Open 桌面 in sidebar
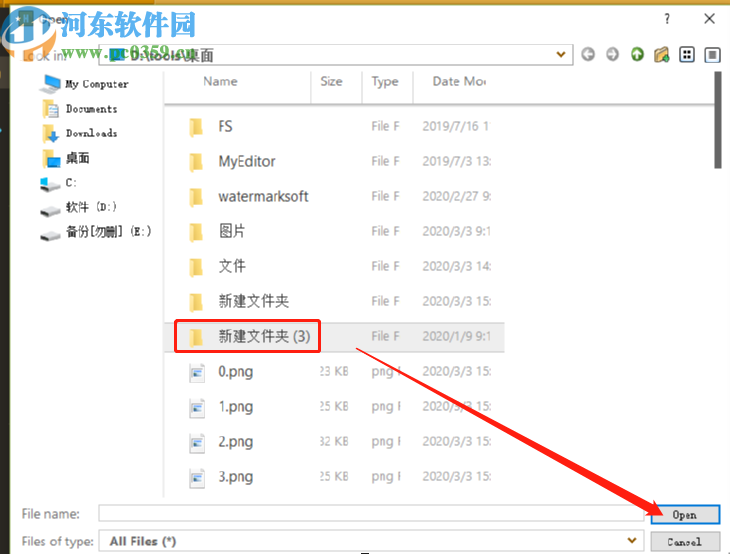 click(x=66, y=158)
